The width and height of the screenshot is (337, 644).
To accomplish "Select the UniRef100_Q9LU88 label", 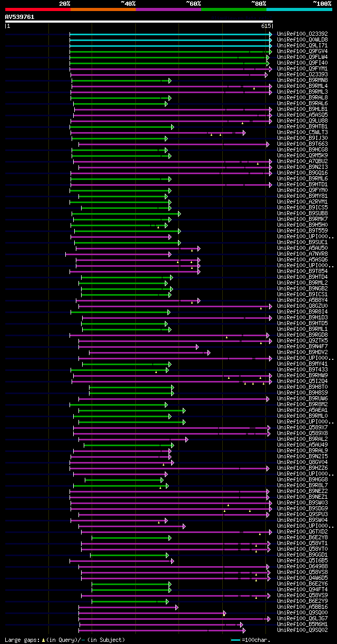I will tap(302, 120).
